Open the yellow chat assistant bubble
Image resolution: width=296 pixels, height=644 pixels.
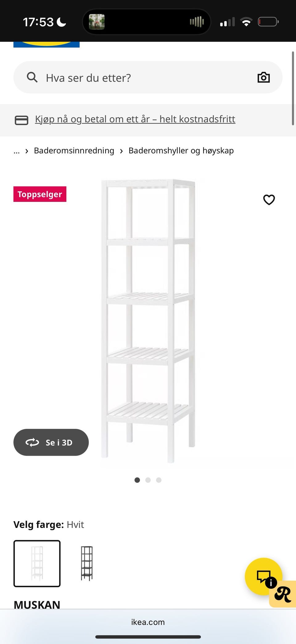[263, 576]
